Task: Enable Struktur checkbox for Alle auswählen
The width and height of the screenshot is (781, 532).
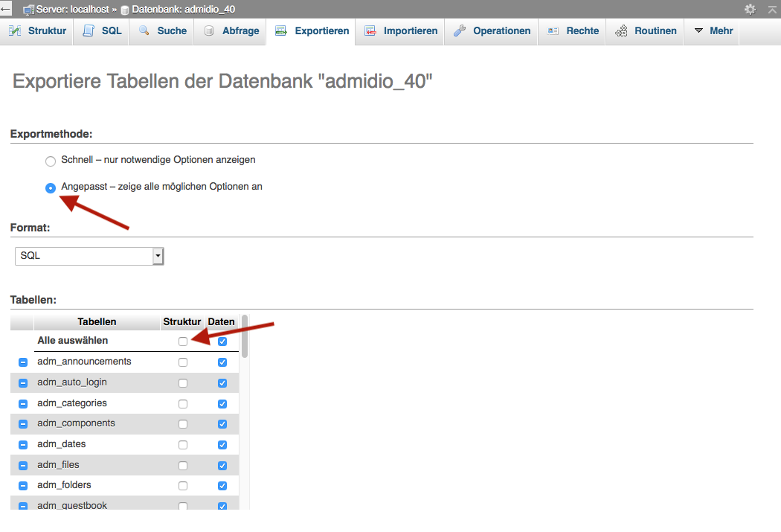Action: pyautogui.click(x=183, y=342)
